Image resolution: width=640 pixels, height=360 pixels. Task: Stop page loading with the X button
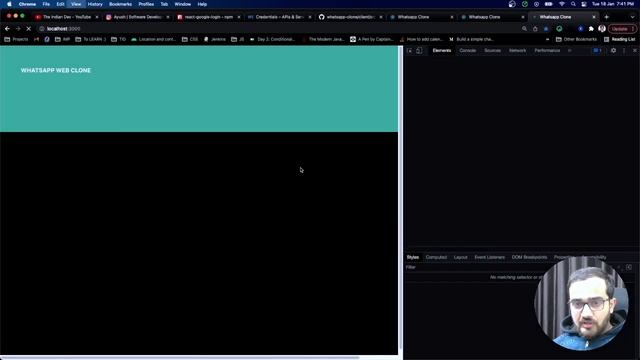pos(29,29)
